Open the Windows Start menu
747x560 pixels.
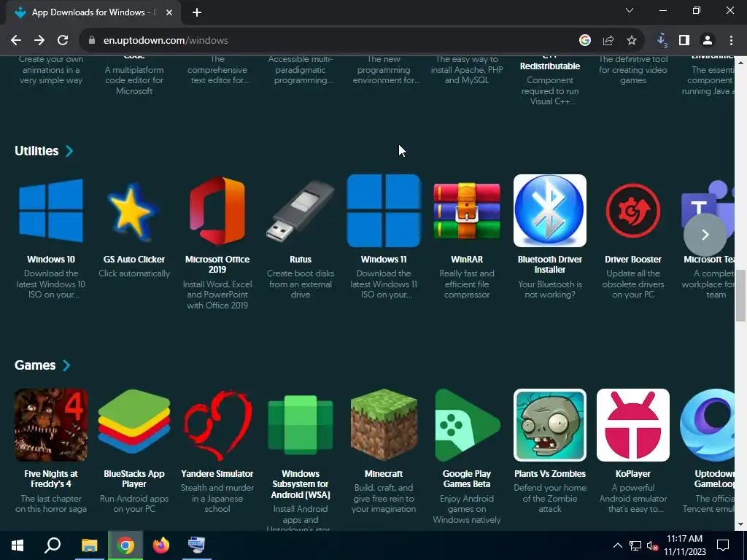(18, 545)
